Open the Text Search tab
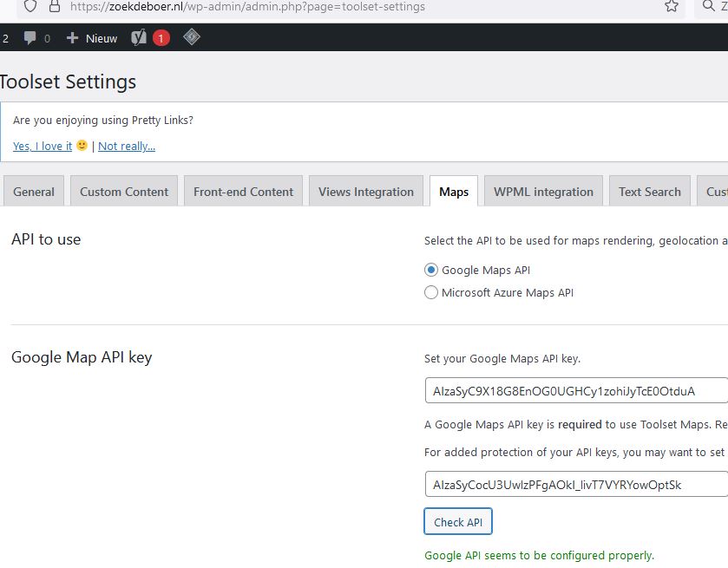The height and width of the screenshot is (568, 728). [650, 192]
